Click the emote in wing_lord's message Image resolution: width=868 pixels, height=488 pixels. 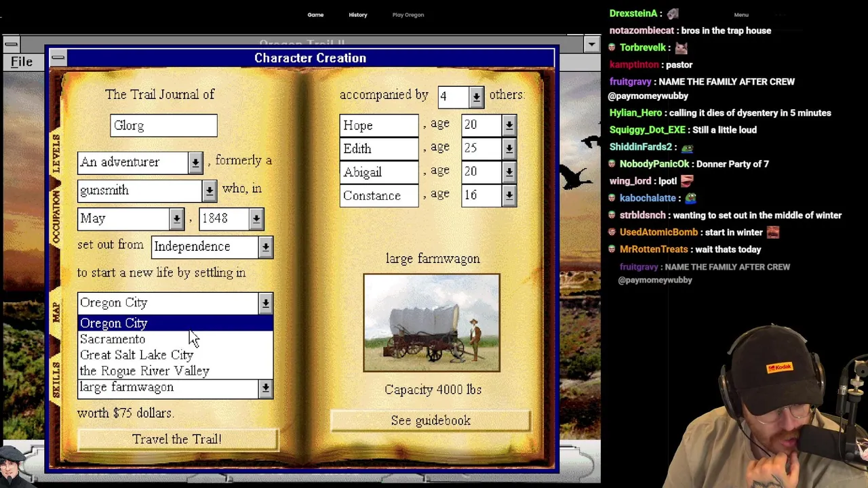click(687, 181)
